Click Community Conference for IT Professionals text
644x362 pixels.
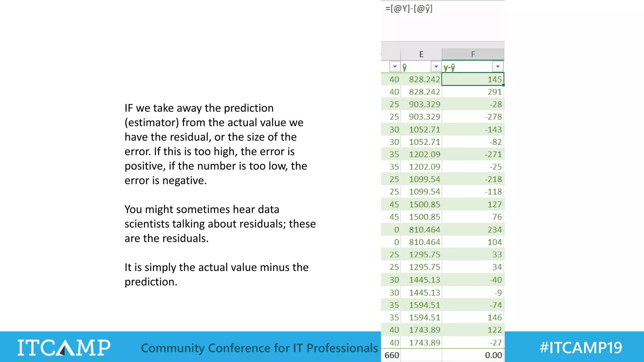[x=259, y=348]
